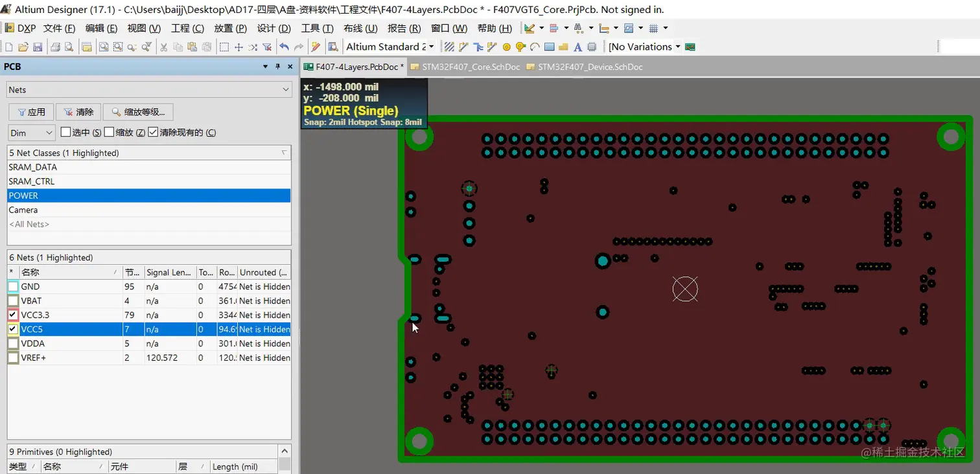Save the document with the floppy disk icon
Image resolution: width=980 pixels, height=474 pixels.
[x=38, y=47]
